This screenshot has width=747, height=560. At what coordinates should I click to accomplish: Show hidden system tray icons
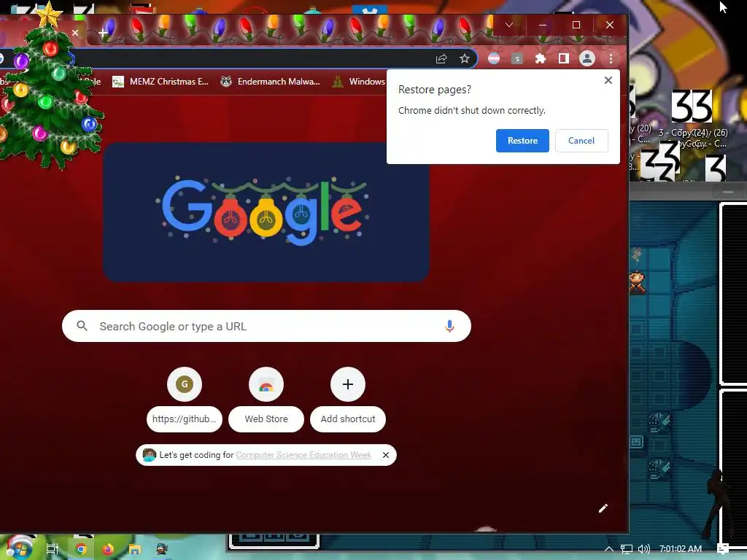[x=609, y=549]
